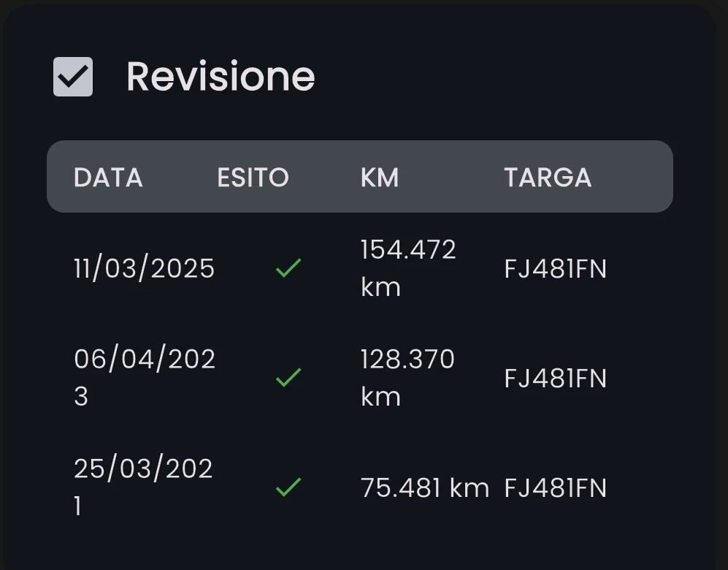728x570 pixels.
Task: Click plate FJ481FN in the 06/04/2023 row
Action: click(x=555, y=379)
